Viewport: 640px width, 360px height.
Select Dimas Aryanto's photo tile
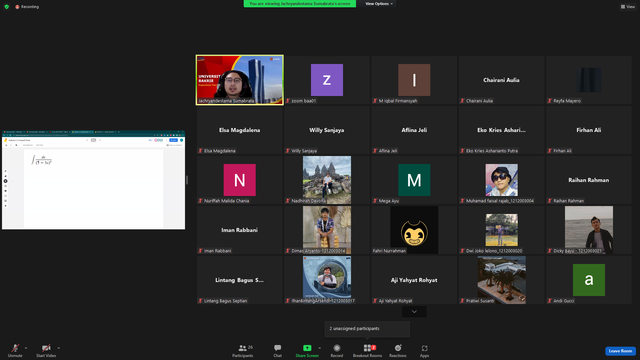click(x=327, y=230)
